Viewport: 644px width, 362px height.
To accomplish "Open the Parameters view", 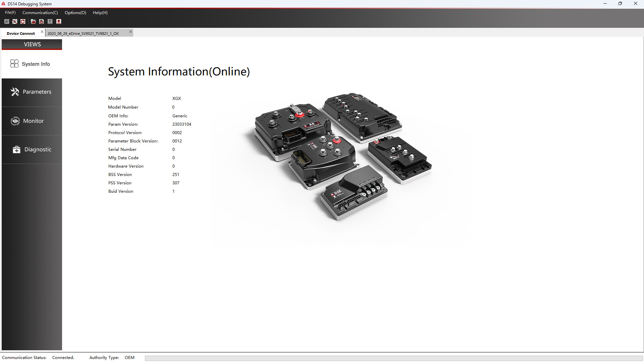I will tap(32, 92).
